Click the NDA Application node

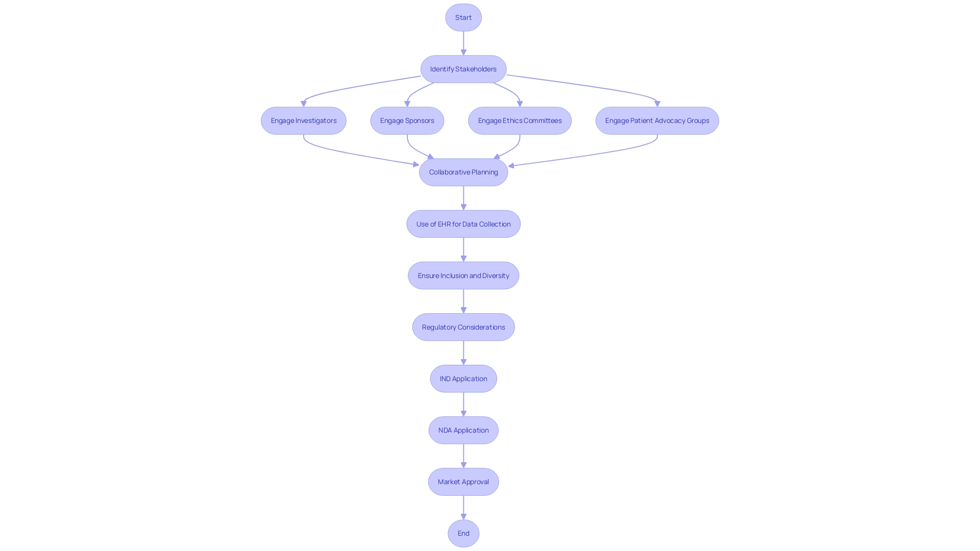pyautogui.click(x=463, y=430)
